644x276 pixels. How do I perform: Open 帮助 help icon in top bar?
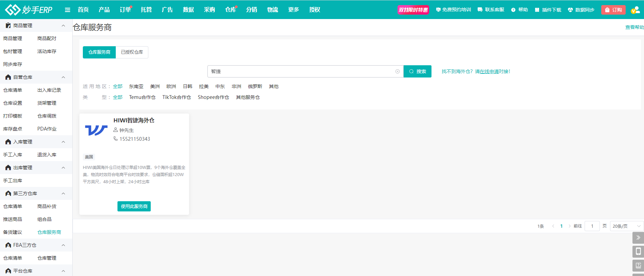[x=513, y=10]
